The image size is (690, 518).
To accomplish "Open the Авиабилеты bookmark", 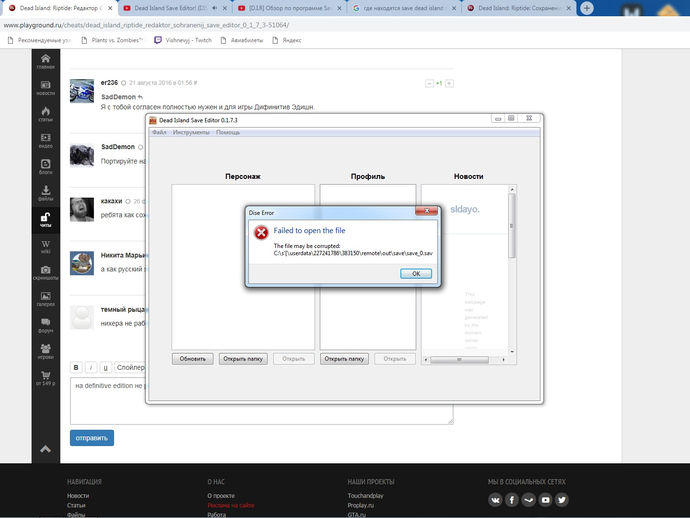I will click(242, 40).
